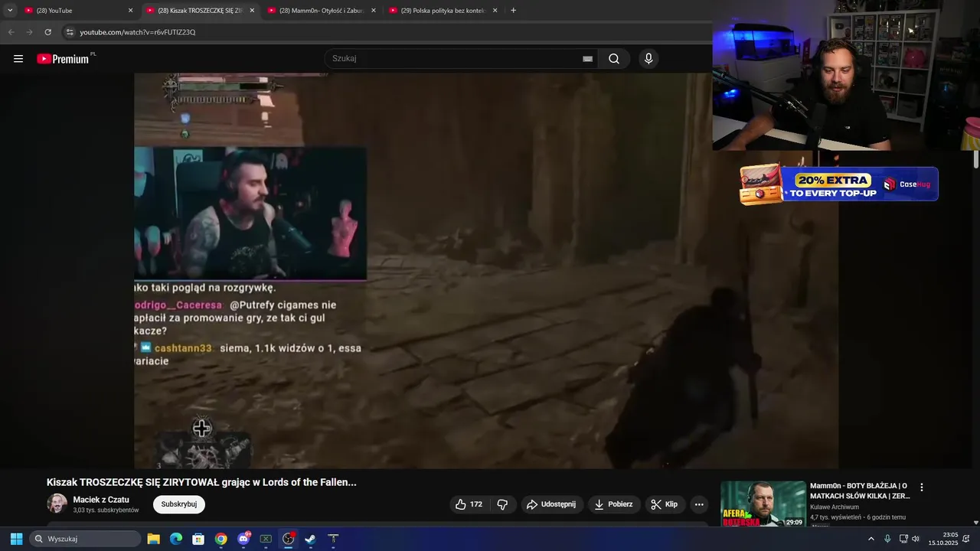The image size is (980, 551).
Task: Create a clip with Klip button
Action: [x=665, y=504]
